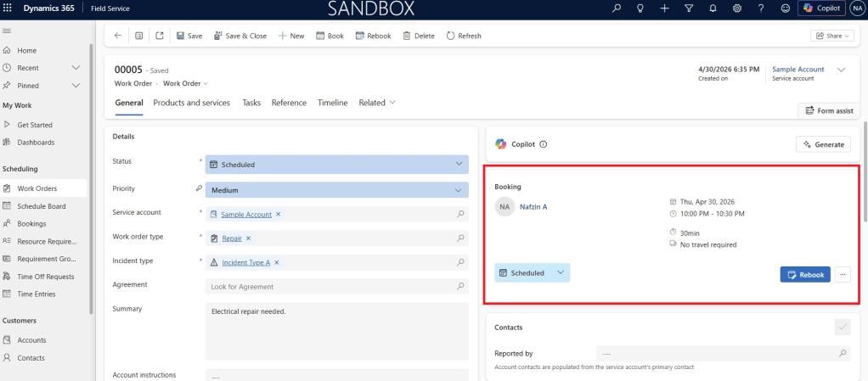This screenshot has height=381, width=868.
Task: Open the lightbulb assistant icon
Action: tap(640, 8)
